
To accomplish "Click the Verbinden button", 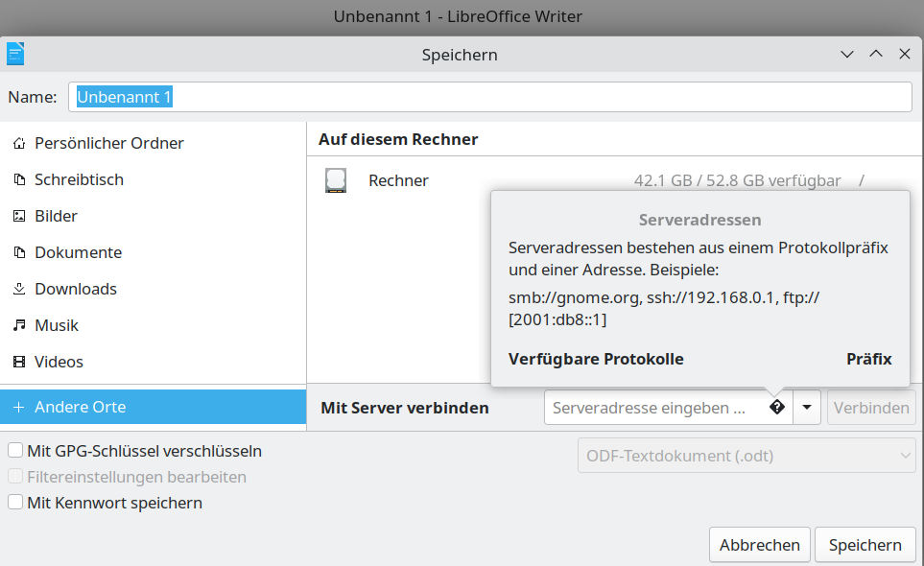I will (871, 407).
